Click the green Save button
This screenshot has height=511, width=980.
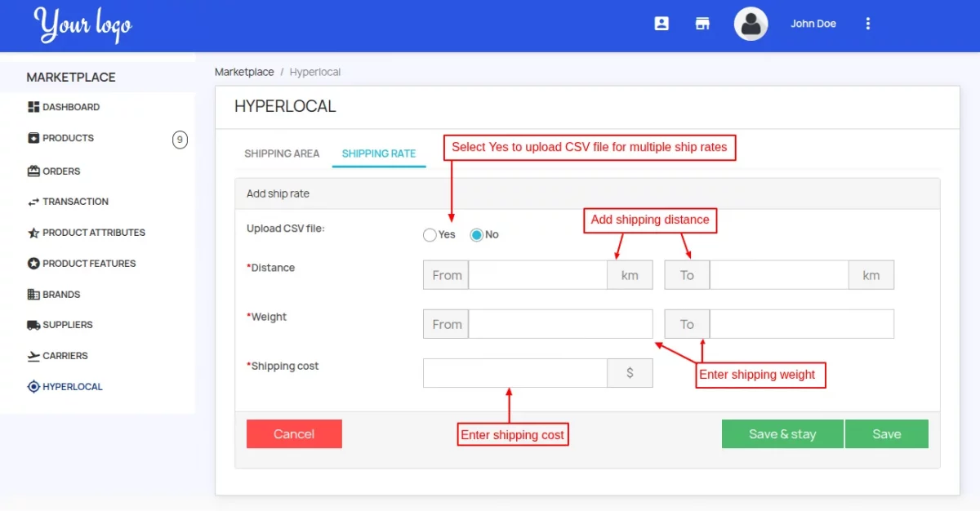pyautogui.click(x=887, y=434)
